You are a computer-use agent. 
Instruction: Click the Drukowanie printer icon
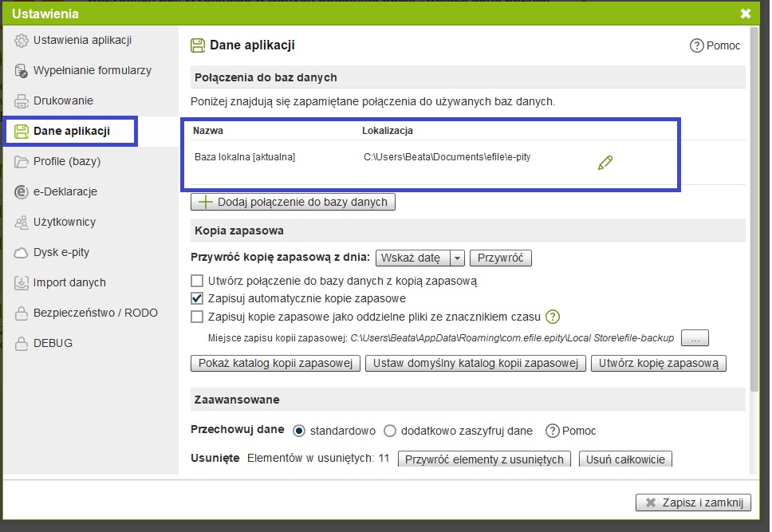point(22,101)
